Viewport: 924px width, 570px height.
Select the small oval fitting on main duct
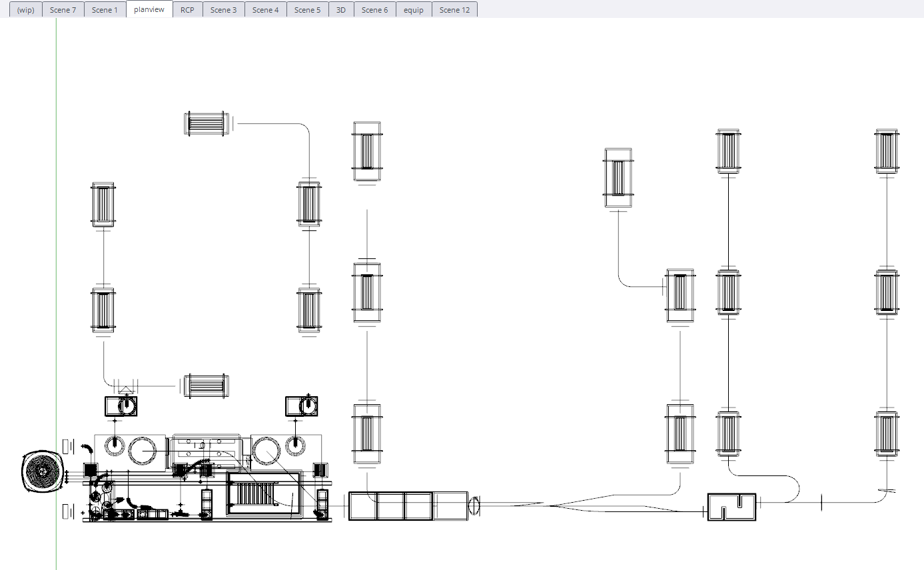coord(474,505)
